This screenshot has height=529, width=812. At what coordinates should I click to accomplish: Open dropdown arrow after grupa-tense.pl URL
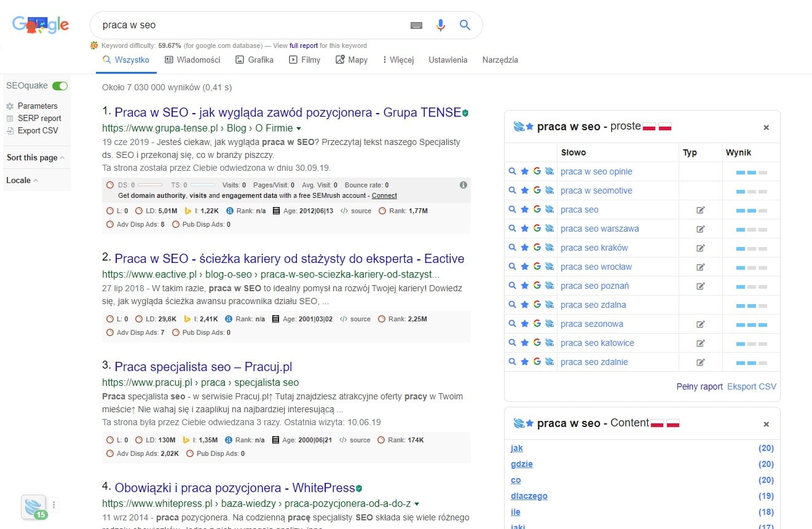pos(299,129)
